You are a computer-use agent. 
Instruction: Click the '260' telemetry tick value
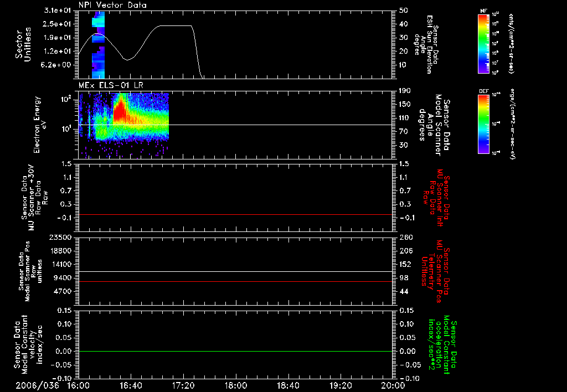click(406, 237)
